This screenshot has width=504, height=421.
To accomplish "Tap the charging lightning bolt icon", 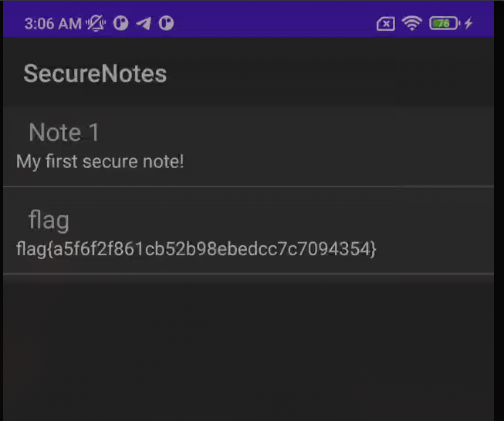I will 468,23.
